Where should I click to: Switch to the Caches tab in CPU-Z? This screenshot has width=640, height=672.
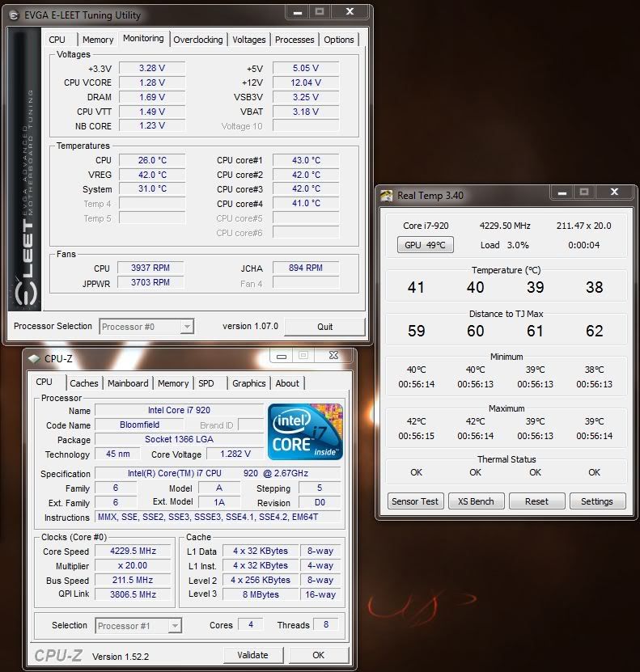[84, 383]
